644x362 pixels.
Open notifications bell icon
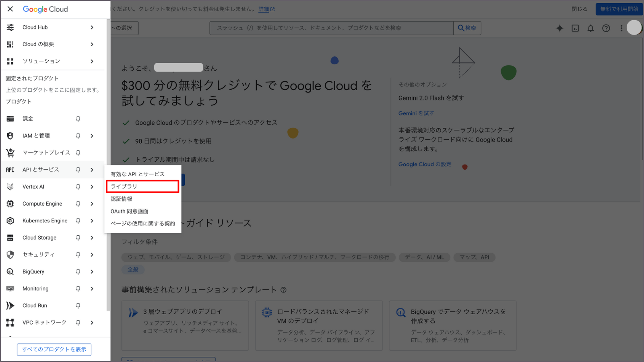[590, 28]
